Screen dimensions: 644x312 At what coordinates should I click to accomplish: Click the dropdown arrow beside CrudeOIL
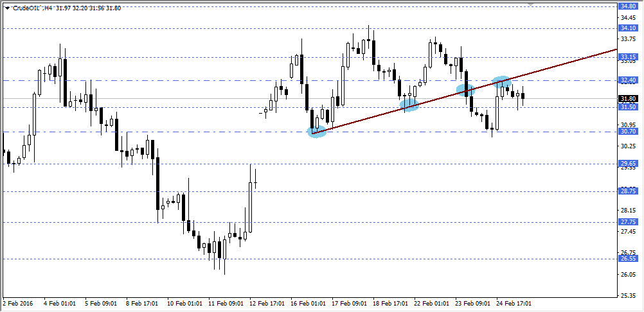7,8
